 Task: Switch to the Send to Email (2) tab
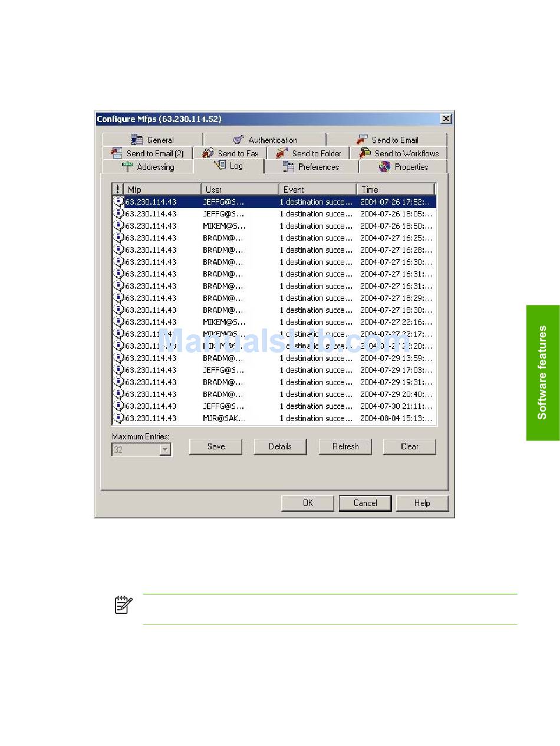pos(147,153)
